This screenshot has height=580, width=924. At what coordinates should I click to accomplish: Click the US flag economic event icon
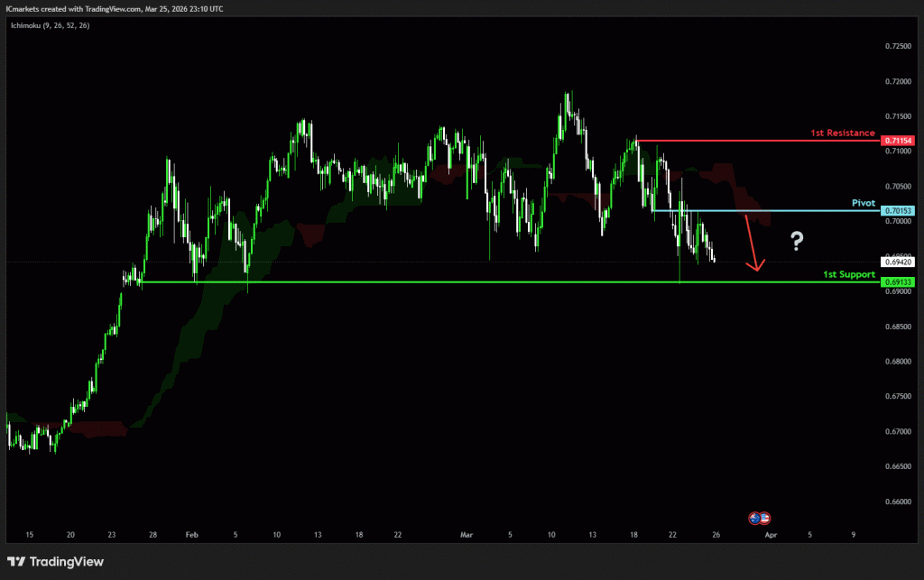point(765,518)
